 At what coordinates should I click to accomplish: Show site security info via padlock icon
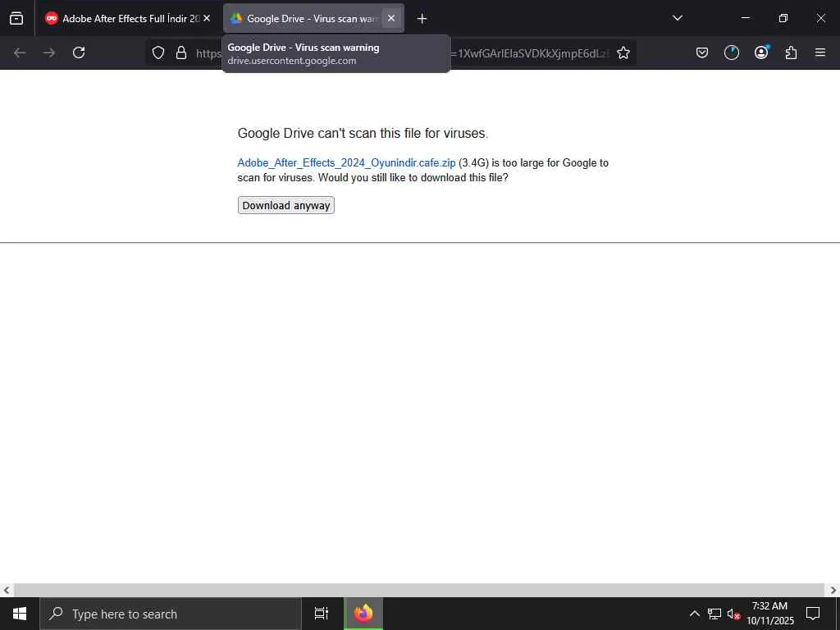click(181, 52)
